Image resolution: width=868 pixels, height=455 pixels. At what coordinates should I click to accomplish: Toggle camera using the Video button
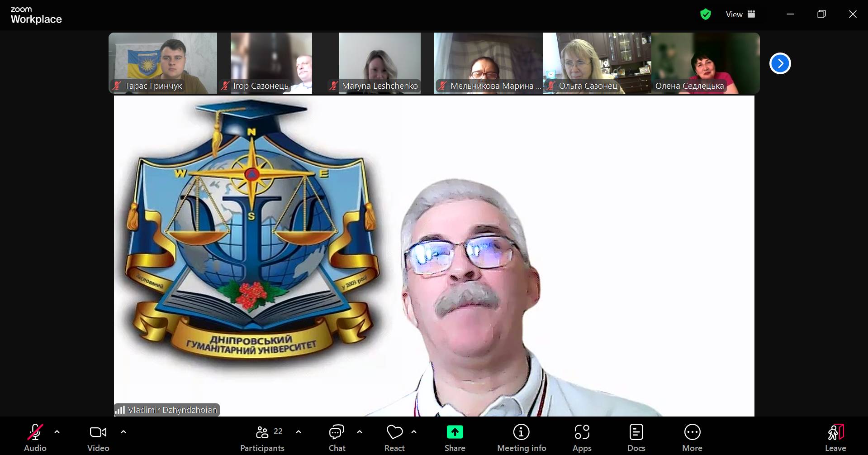[98, 437]
